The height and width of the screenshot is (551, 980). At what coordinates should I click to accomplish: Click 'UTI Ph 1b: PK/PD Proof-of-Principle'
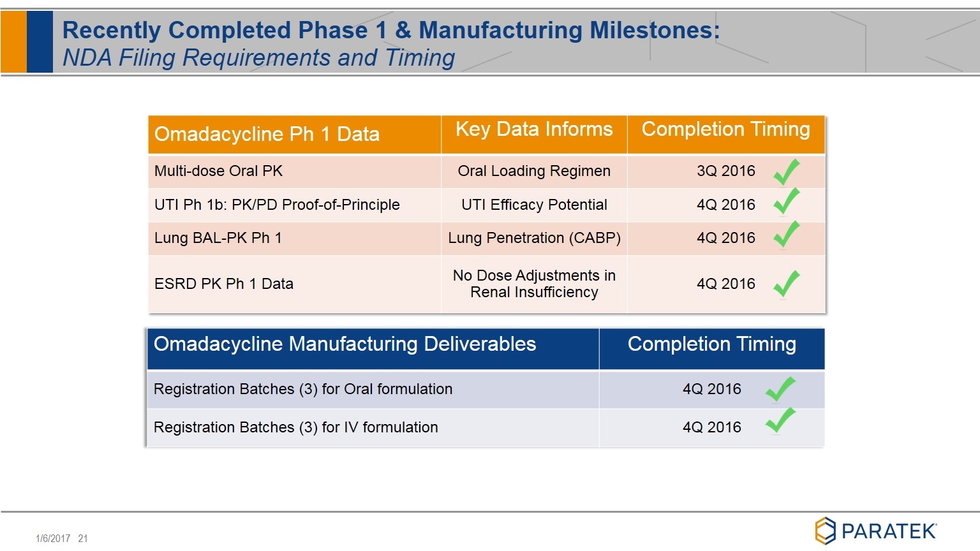pyautogui.click(x=277, y=205)
